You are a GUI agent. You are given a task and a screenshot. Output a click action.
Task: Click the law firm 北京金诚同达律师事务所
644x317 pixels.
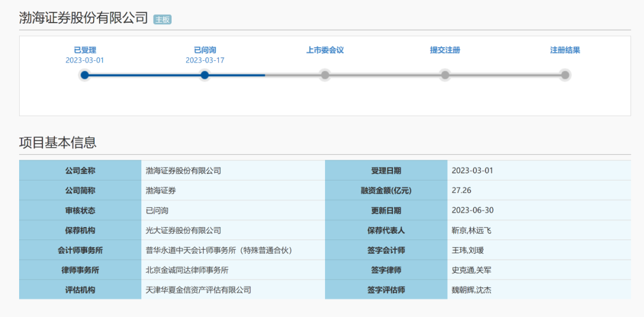click(187, 270)
